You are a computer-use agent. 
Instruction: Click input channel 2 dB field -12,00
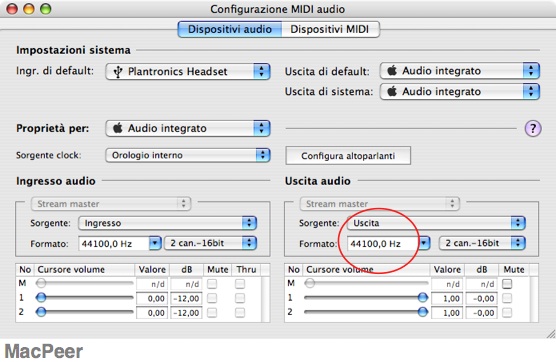186,313
